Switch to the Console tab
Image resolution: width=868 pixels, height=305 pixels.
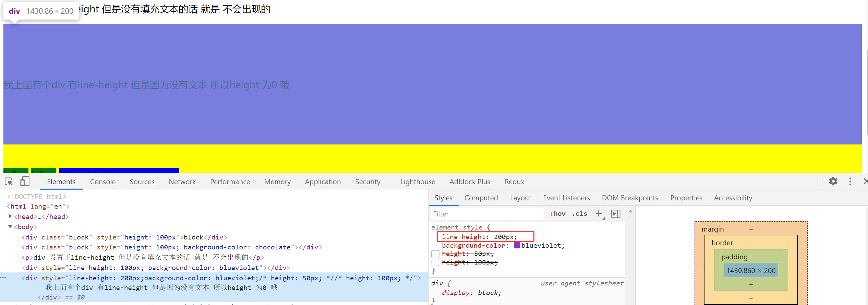[x=103, y=182]
